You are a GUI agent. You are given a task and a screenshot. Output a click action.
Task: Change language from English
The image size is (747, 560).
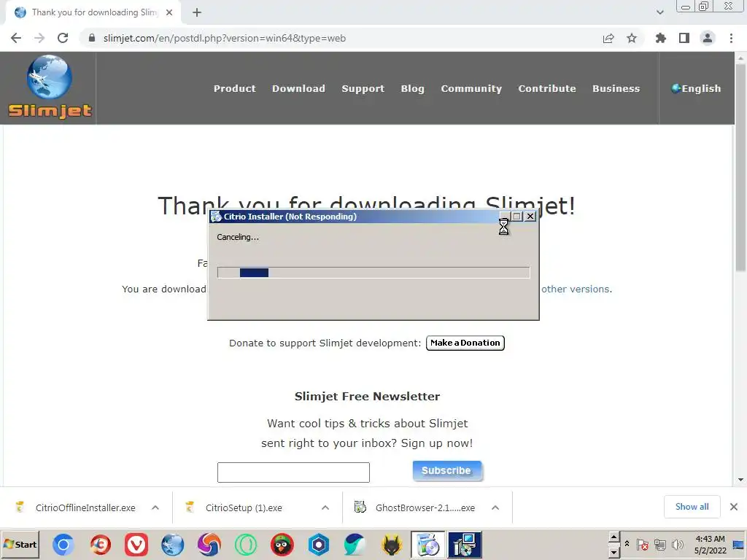(696, 88)
